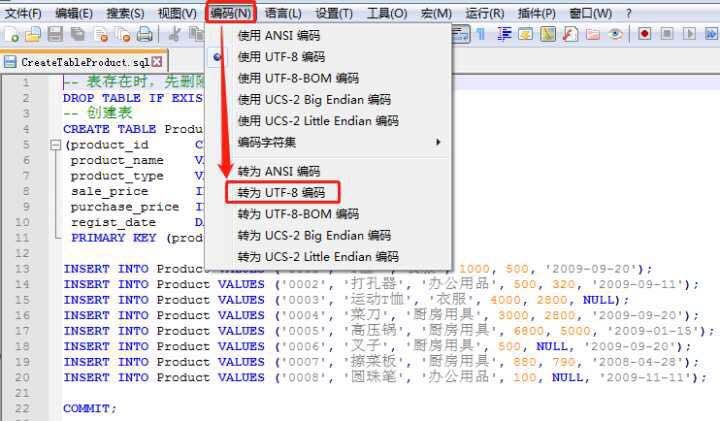Choose 使用 UTF-8-BOM 编码
Image resolution: width=720 pixels, height=421 pixels.
(298, 78)
